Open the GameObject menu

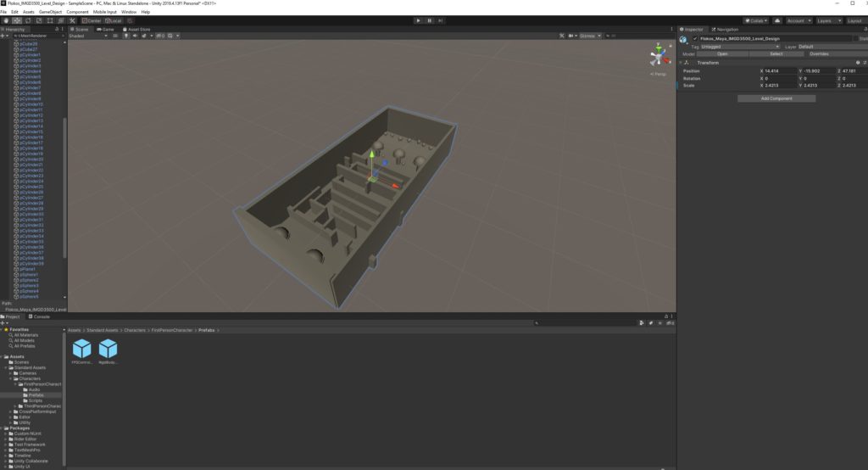[50, 12]
